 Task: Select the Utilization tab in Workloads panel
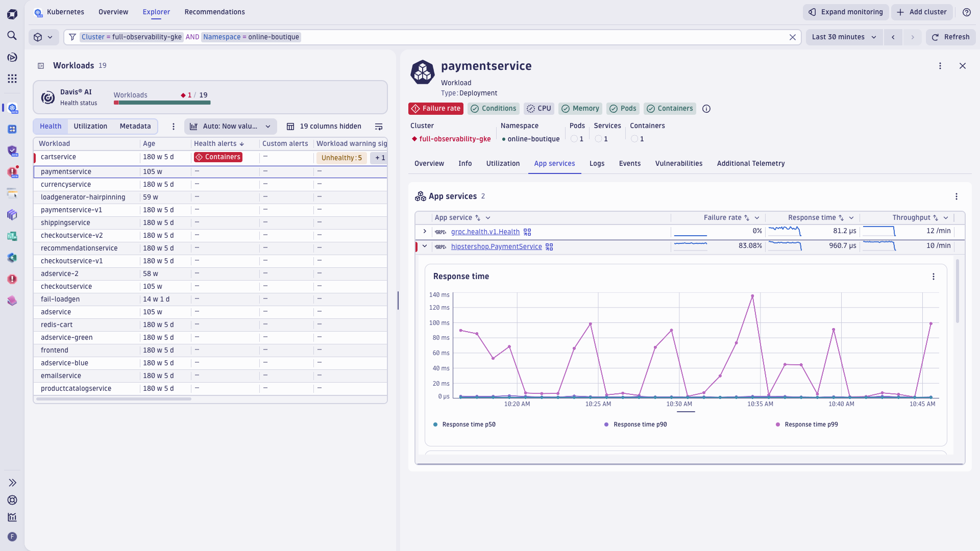click(90, 126)
